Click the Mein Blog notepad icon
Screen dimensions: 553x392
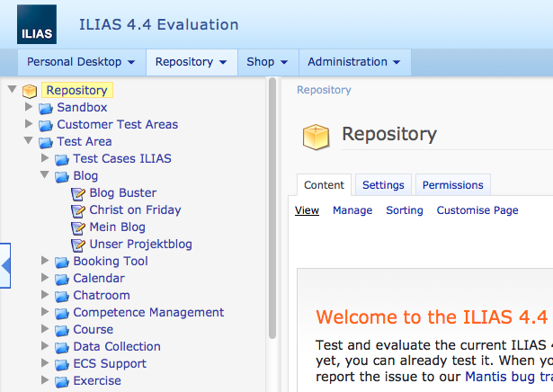[78, 227]
